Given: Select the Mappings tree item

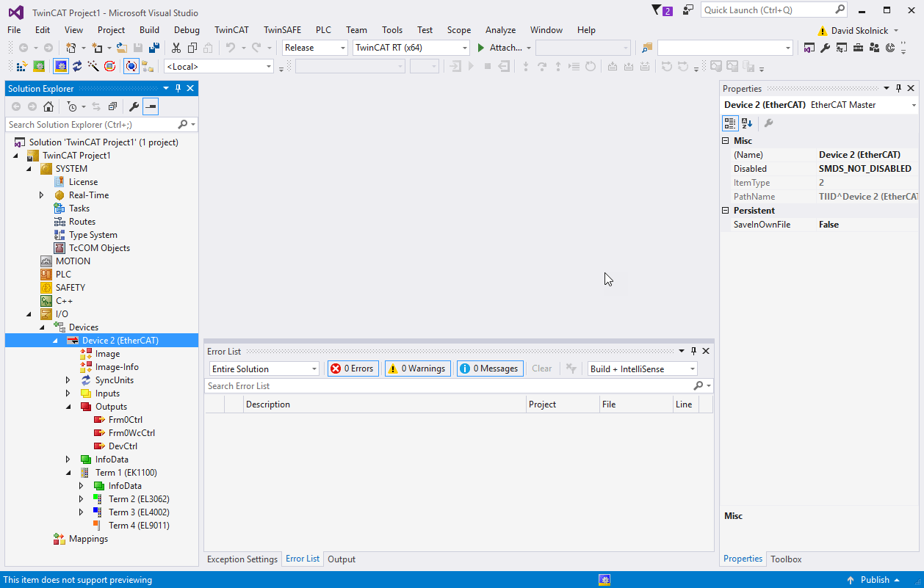Looking at the screenshot, I should (88, 539).
